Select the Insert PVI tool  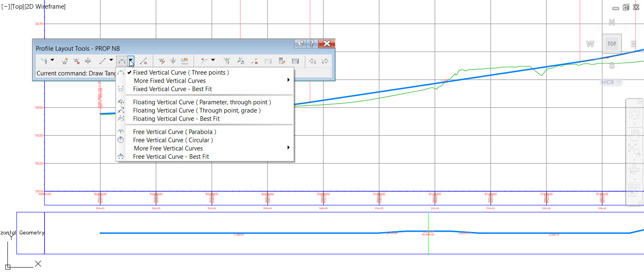coord(65,60)
